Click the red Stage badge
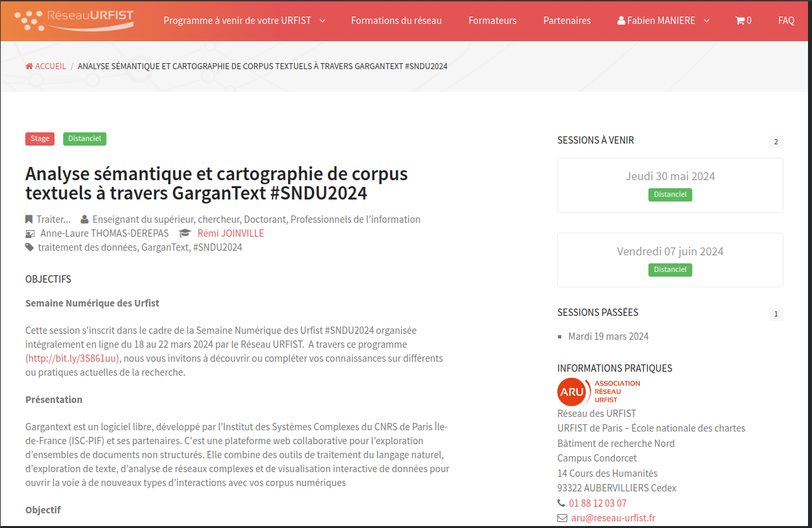 point(40,139)
